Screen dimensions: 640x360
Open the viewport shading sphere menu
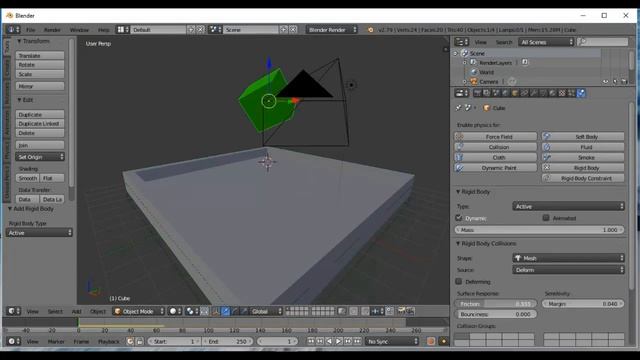[x=176, y=311]
